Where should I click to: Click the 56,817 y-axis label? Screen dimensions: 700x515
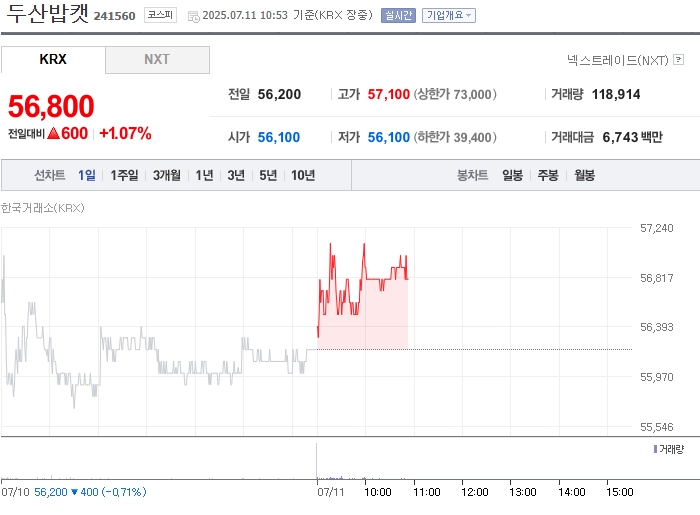656,278
